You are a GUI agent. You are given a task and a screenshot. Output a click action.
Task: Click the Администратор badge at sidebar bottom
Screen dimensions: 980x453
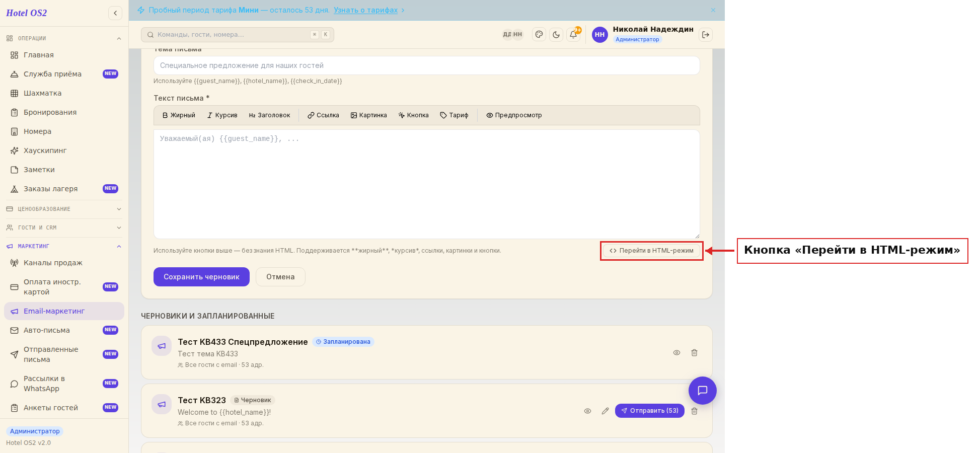35,431
